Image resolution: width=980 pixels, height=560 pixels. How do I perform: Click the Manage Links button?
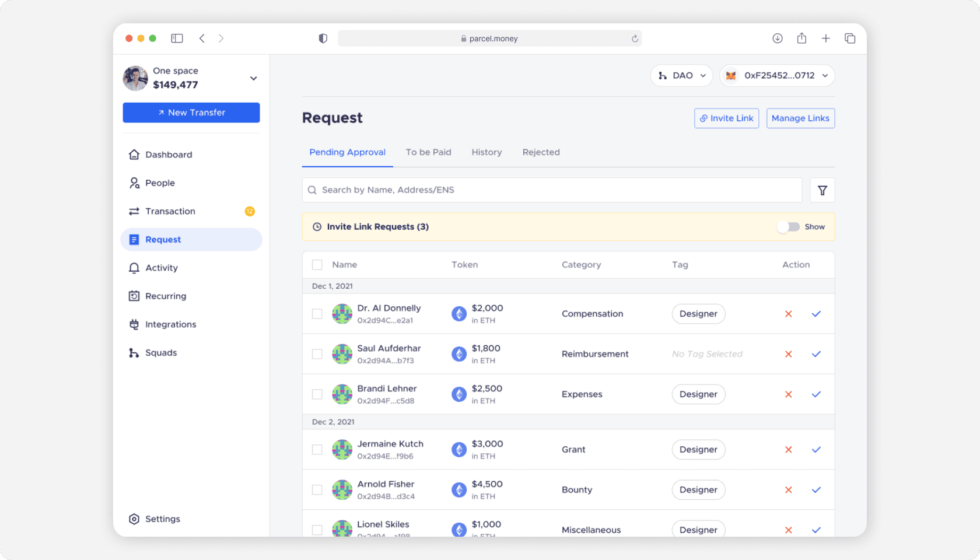pyautogui.click(x=800, y=118)
